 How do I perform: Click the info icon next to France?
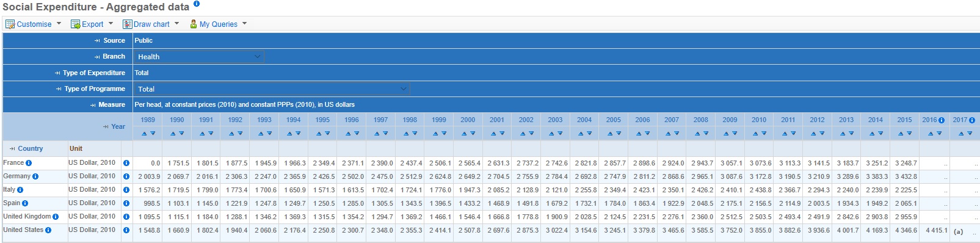(x=29, y=163)
